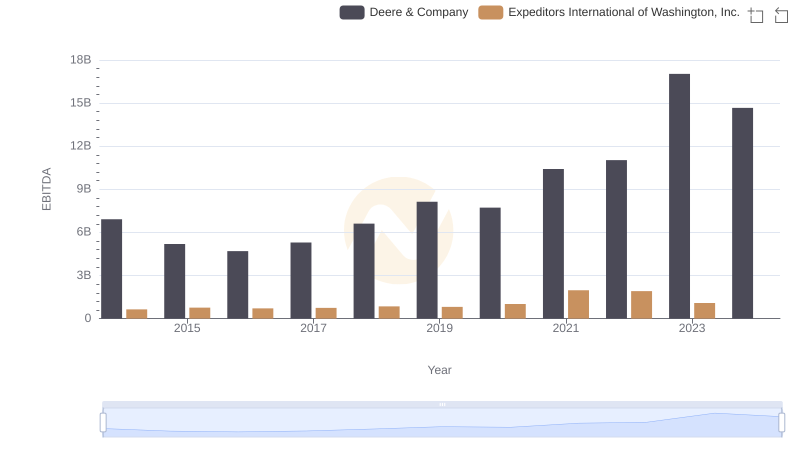The width and height of the screenshot is (800, 461).
Task: Select the Expeditors bar for 2022
Action: (641, 305)
